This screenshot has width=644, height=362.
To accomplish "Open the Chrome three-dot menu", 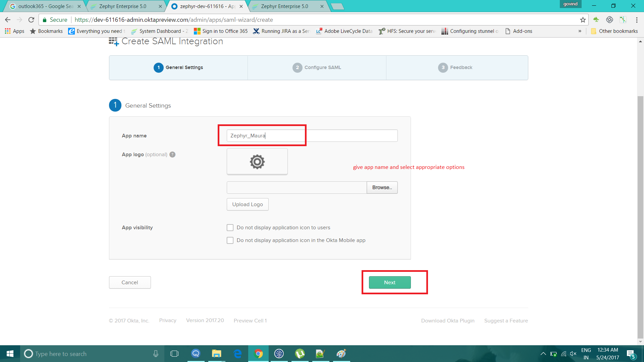I will 636,20.
